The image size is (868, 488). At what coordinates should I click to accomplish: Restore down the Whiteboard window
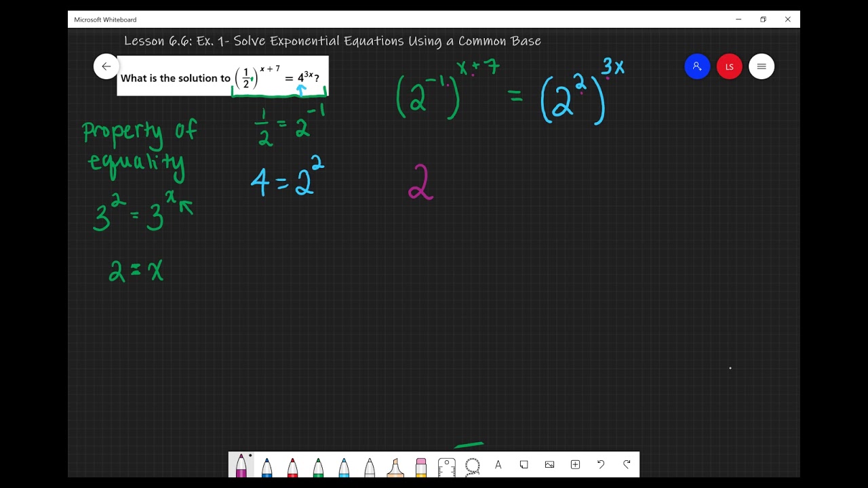click(x=763, y=20)
